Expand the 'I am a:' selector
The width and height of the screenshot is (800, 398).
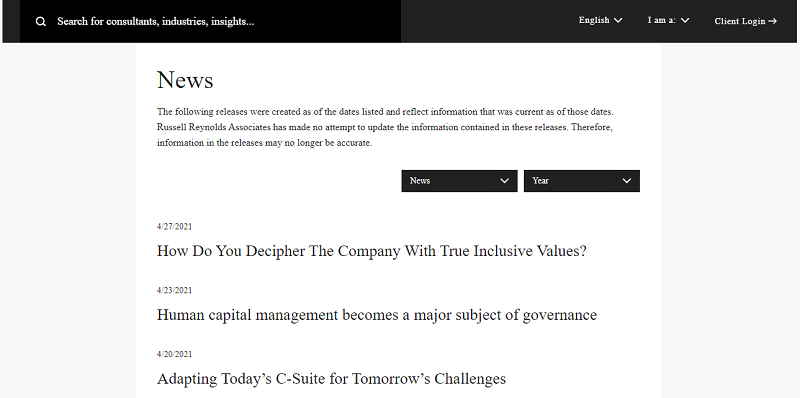coord(668,20)
